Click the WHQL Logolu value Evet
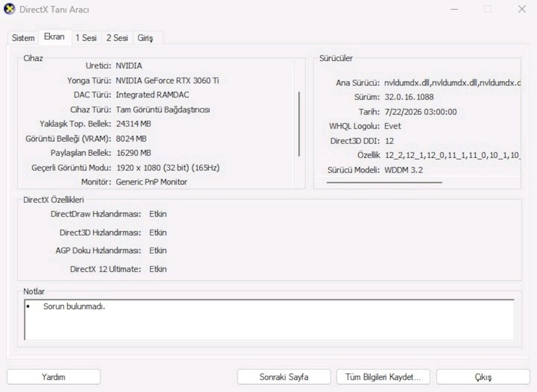Image resolution: width=537 pixels, height=392 pixels. (x=392, y=126)
